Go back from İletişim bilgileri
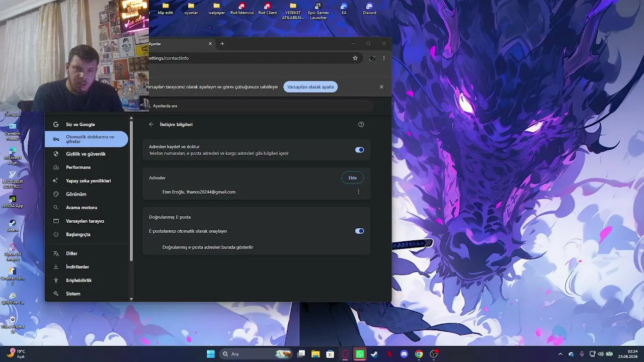Image resolution: width=644 pixels, height=362 pixels. coord(151,124)
